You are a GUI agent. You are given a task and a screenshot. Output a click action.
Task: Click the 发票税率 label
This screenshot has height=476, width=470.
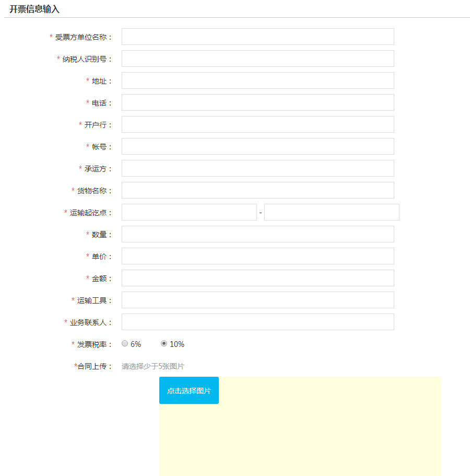[92, 344]
